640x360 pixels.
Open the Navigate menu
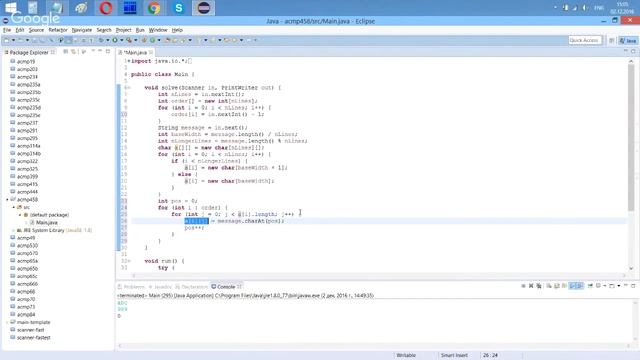[x=82, y=30]
